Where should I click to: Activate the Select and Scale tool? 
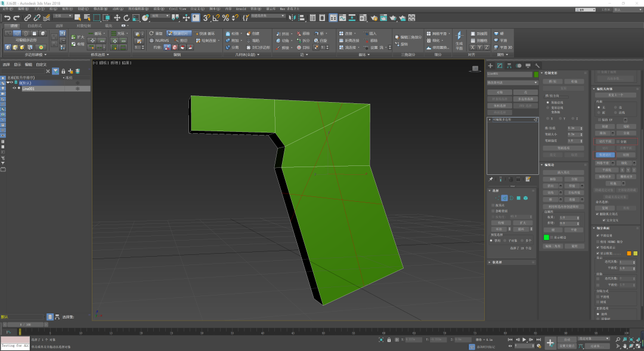tap(136, 18)
